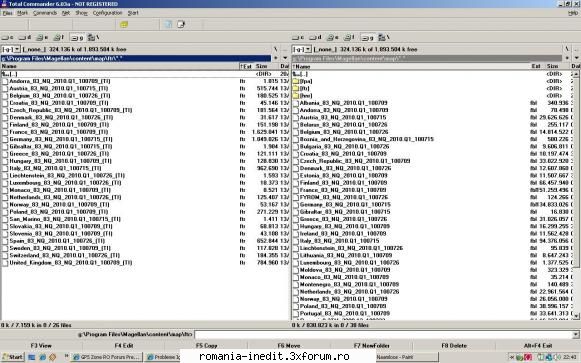The width and height of the screenshot is (581, 363).
Task: Open the Net menu
Action: tap(66, 13)
